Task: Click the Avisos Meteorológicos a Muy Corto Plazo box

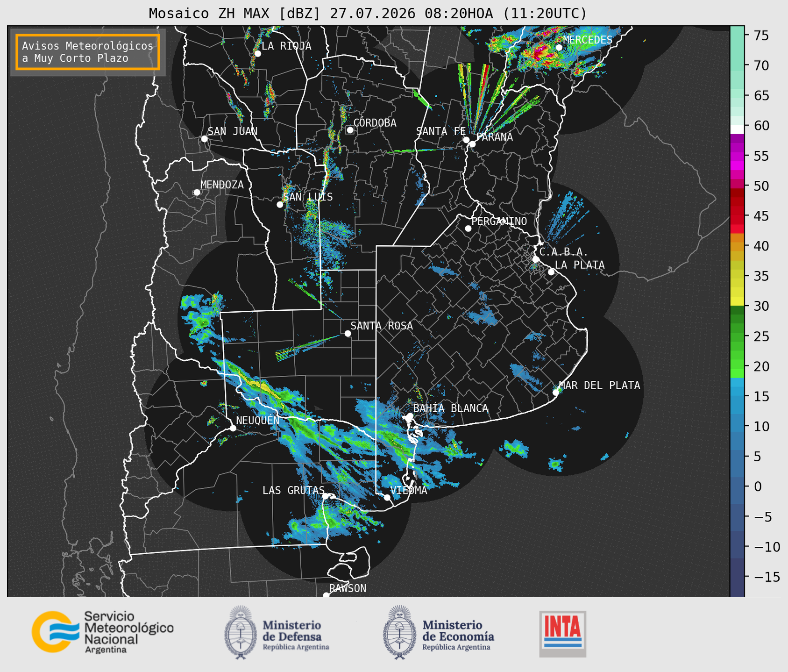Action: pos(88,52)
